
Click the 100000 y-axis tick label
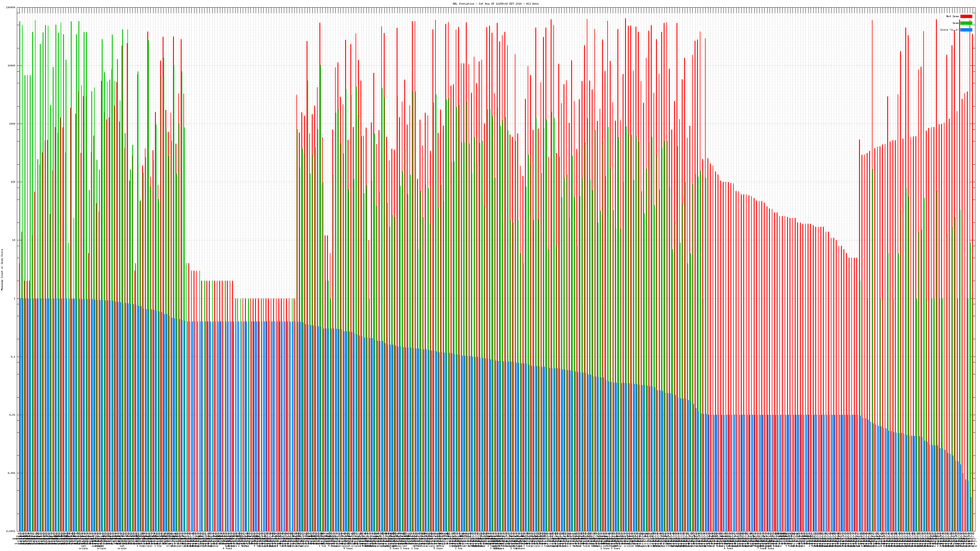tap(11, 8)
